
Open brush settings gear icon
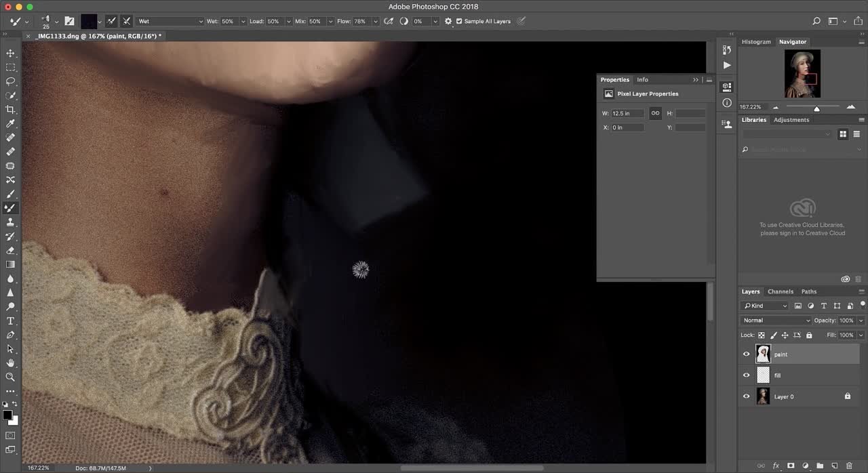tap(448, 22)
